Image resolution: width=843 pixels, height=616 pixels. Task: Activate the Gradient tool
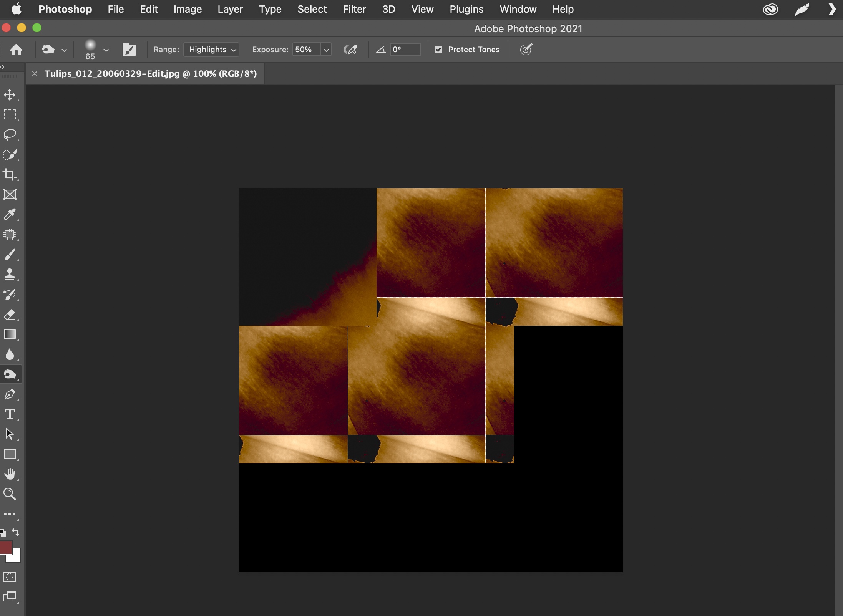(10, 334)
